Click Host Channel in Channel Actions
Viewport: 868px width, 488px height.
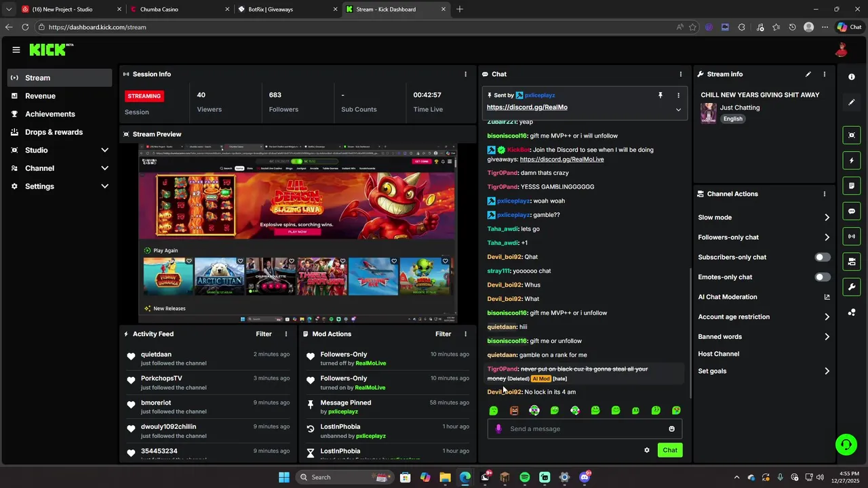tap(719, 354)
